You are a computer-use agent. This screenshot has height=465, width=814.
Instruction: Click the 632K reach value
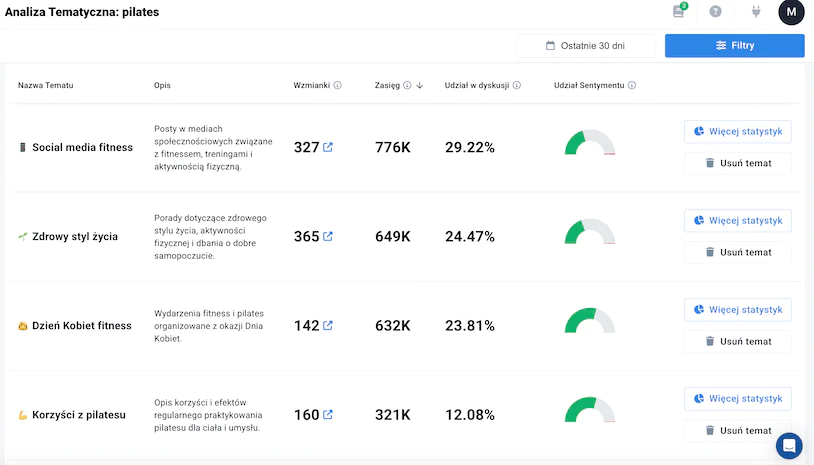click(392, 326)
